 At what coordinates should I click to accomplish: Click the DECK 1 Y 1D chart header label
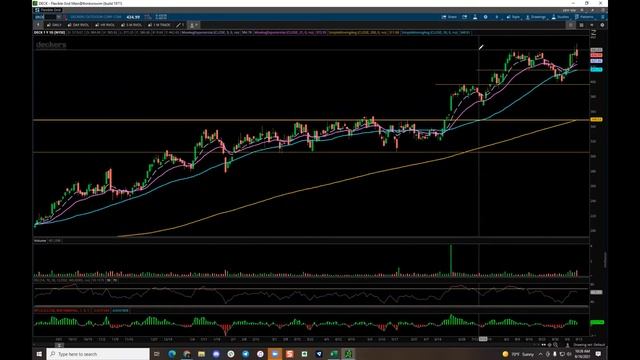coord(49,32)
